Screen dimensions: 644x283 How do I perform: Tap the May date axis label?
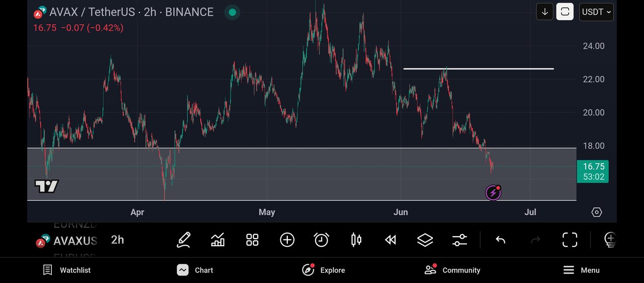267,212
